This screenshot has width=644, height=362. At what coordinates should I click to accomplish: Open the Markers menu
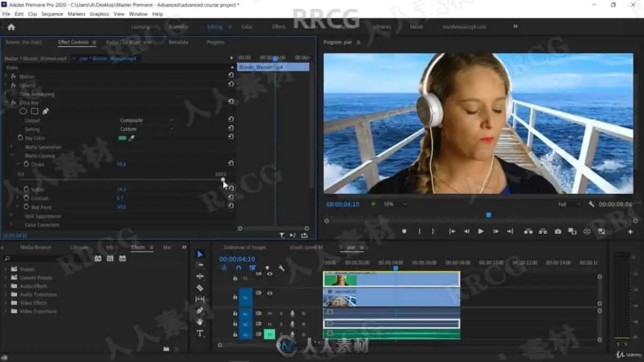(x=76, y=14)
